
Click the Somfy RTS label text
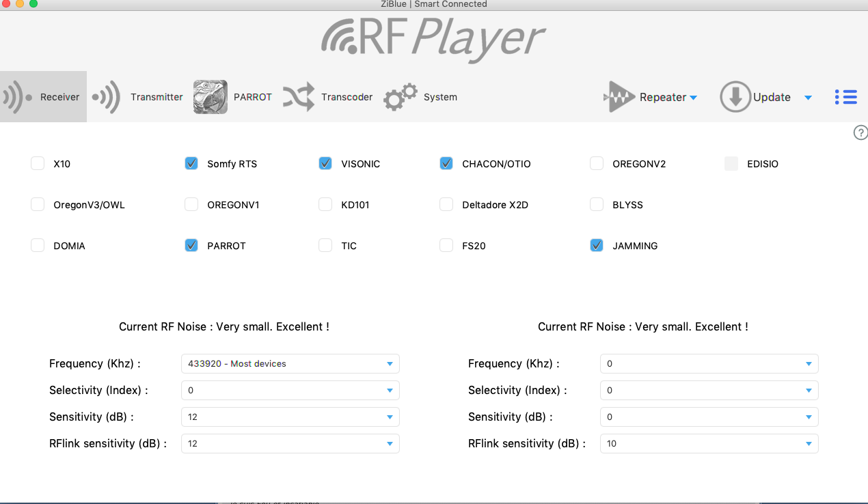point(232,164)
